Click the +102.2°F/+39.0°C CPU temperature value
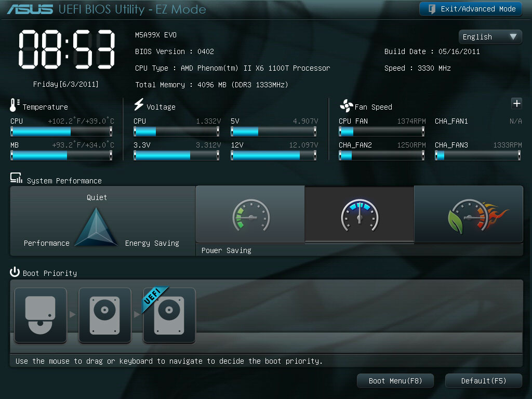The height and width of the screenshot is (399, 532). [x=81, y=121]
